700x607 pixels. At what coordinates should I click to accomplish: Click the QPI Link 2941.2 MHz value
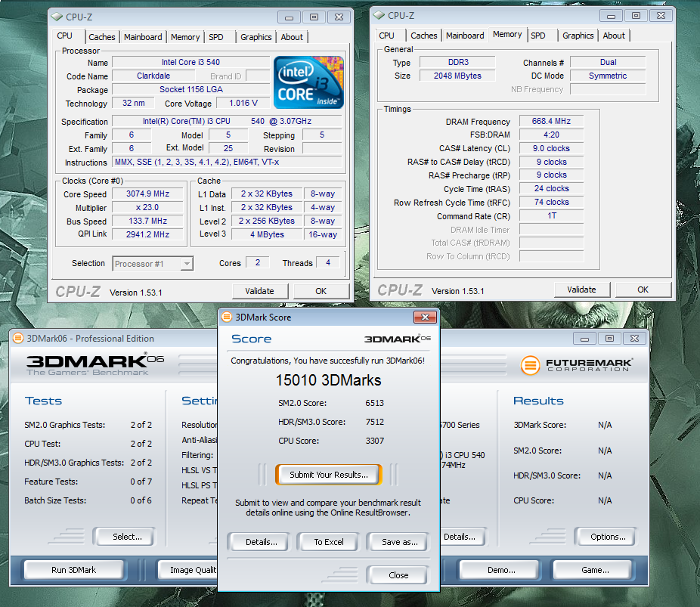pyautogui.click(x=147, y=235)
